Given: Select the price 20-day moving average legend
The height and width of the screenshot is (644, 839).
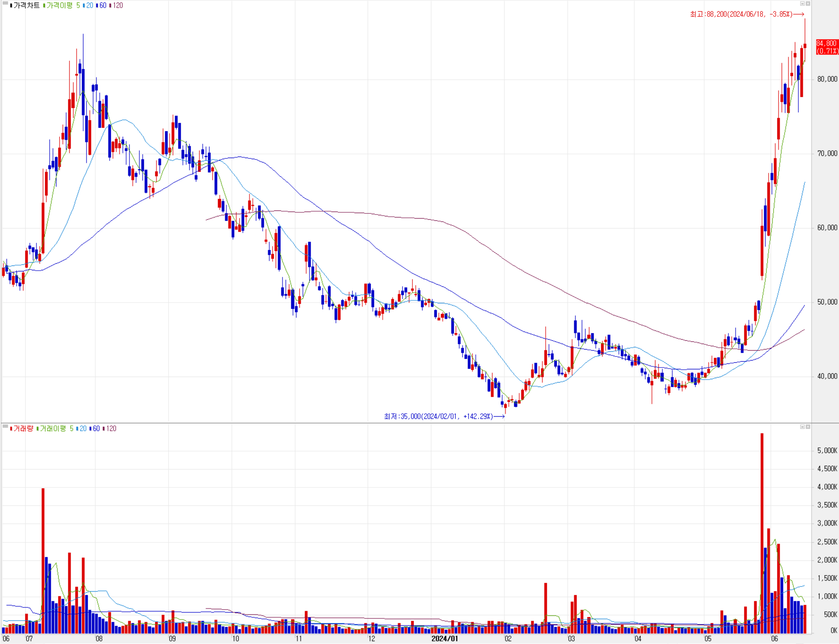Looking at the screenshot, I should coord(89,6).
